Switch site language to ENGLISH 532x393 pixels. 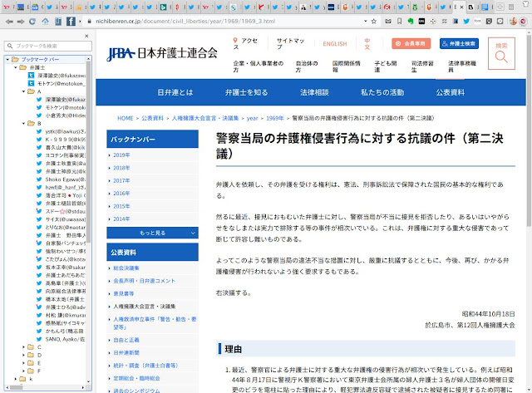pyautogui.click(x=335, y=44)
